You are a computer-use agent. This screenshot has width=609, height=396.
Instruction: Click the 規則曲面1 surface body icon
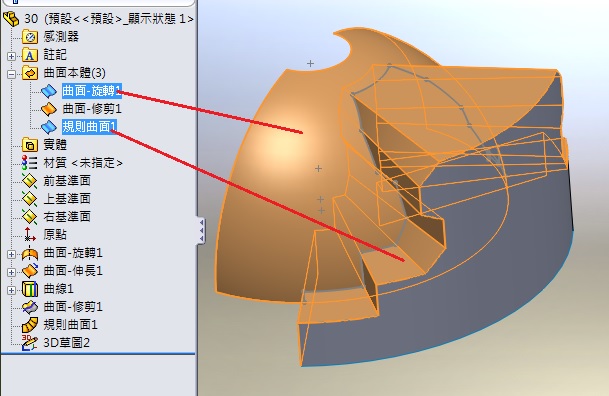49,127
